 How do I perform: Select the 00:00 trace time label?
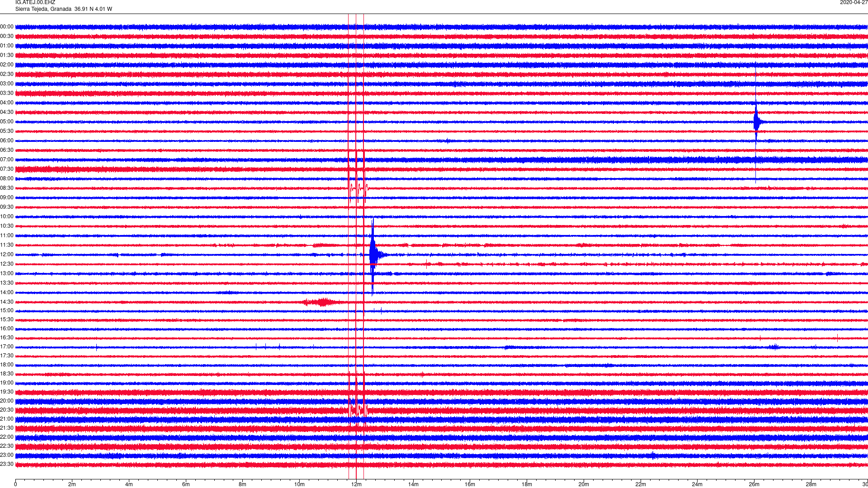point(7,27)
